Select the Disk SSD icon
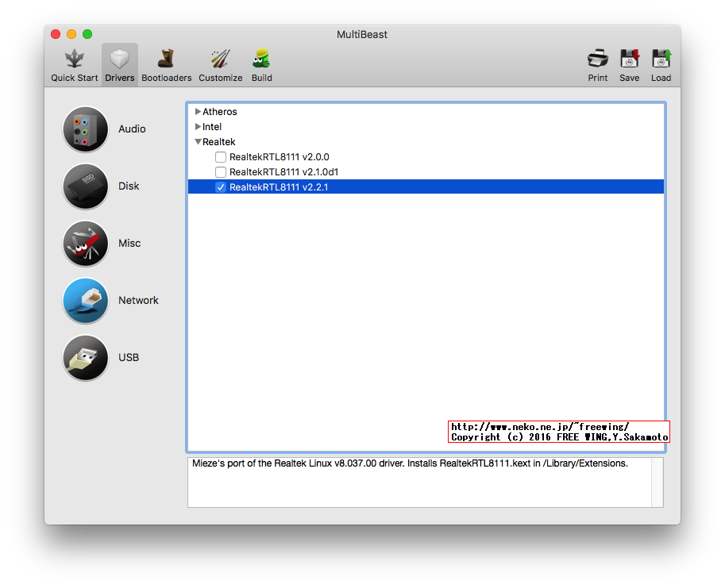This screenshot has height=588, width=725. (86, 186)
